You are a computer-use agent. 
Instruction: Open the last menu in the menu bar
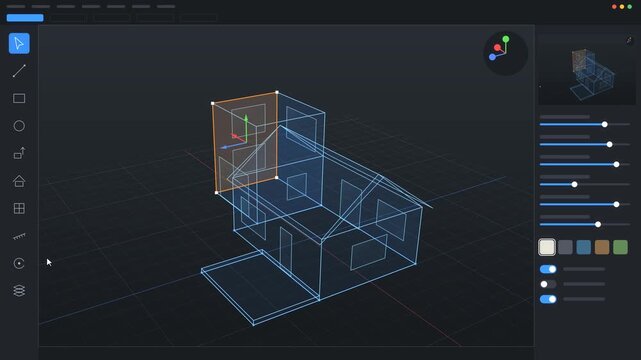click(166, 7)
